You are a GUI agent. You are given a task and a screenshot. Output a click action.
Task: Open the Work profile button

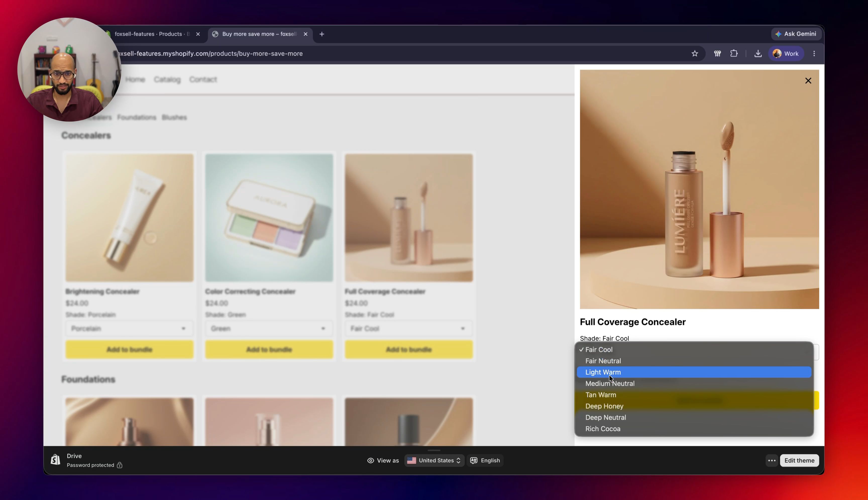(786, 54)
